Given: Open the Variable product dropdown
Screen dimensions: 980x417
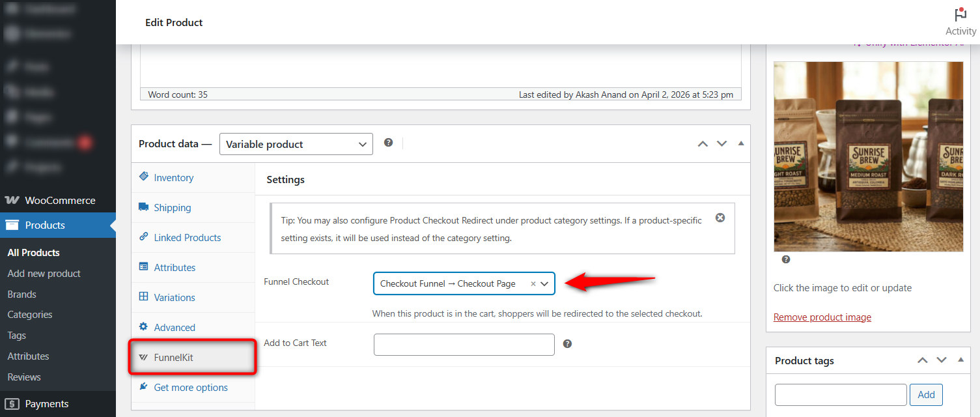Looking at the screenshot, I should click(x=296, y=144).
